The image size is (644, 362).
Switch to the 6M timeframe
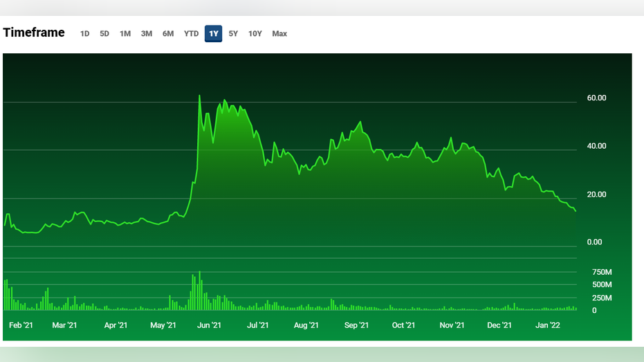pyautogui.click(x=168, y=34)
